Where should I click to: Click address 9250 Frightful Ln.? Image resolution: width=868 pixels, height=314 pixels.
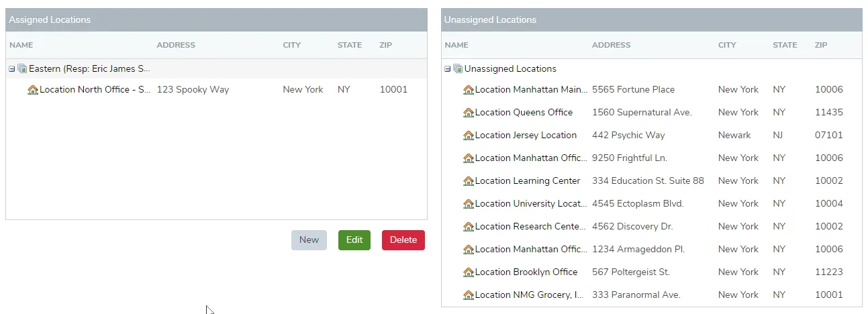pyautogui.click(x=630, y=158)
